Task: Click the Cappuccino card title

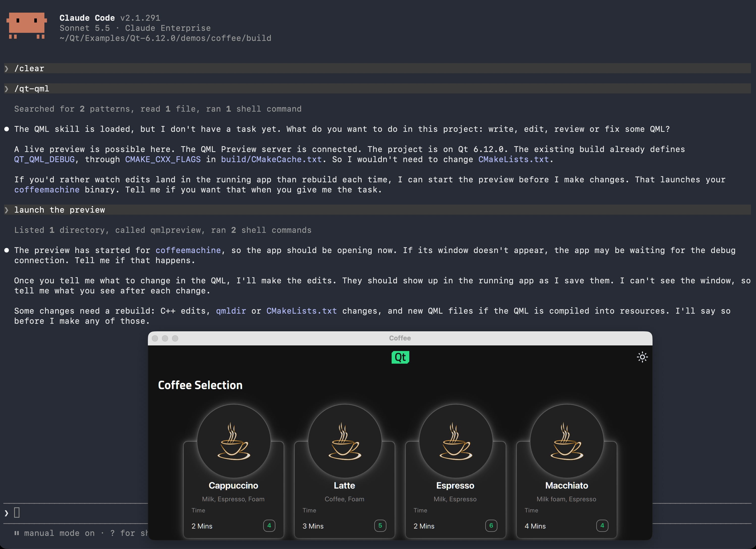Action: click(x=233, y=486)
